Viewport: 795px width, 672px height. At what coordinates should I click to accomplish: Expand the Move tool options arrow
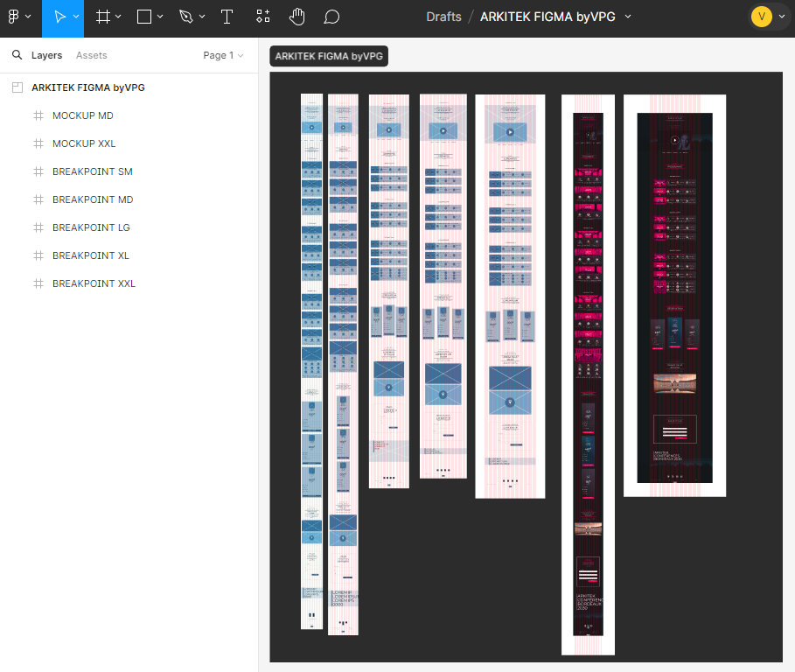click(76, 17)
